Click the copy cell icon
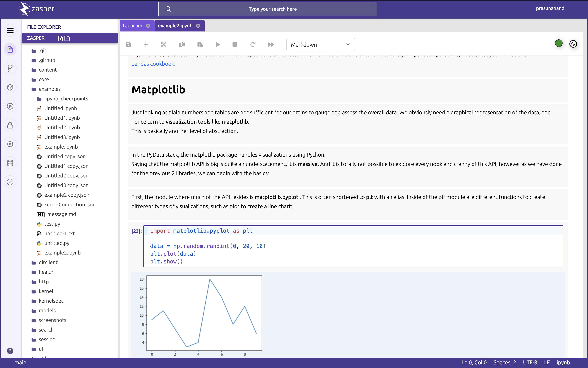 click(182, 45)
